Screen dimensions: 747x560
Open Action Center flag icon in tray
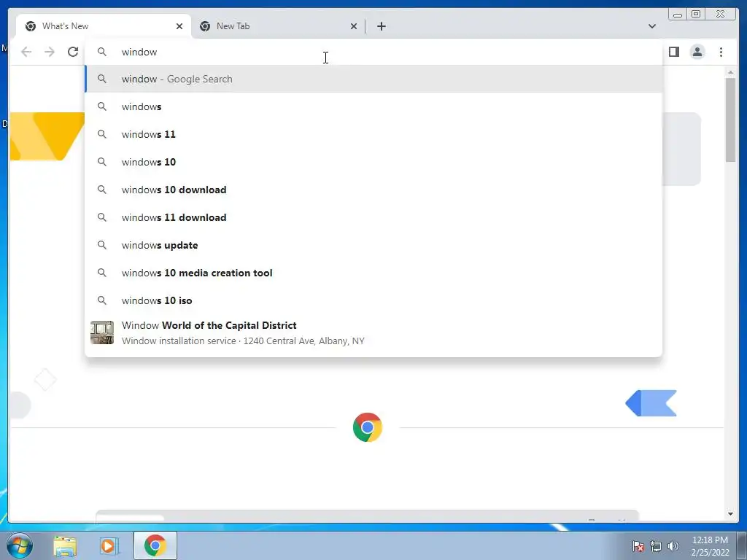click(x=638, y=546)
